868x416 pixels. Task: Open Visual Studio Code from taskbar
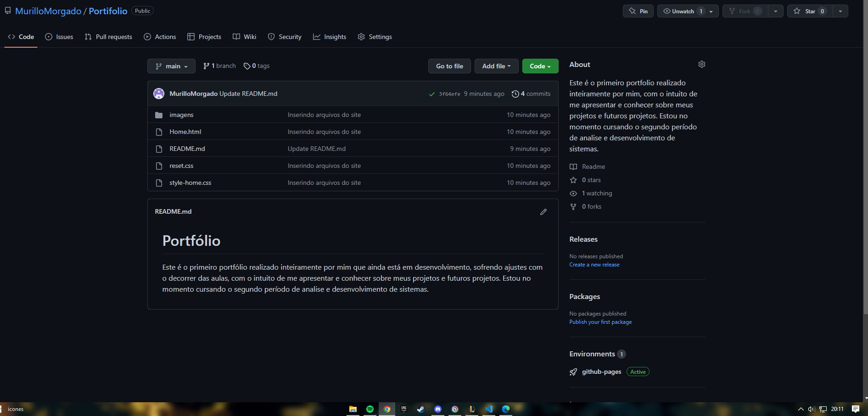click(489, 409)
